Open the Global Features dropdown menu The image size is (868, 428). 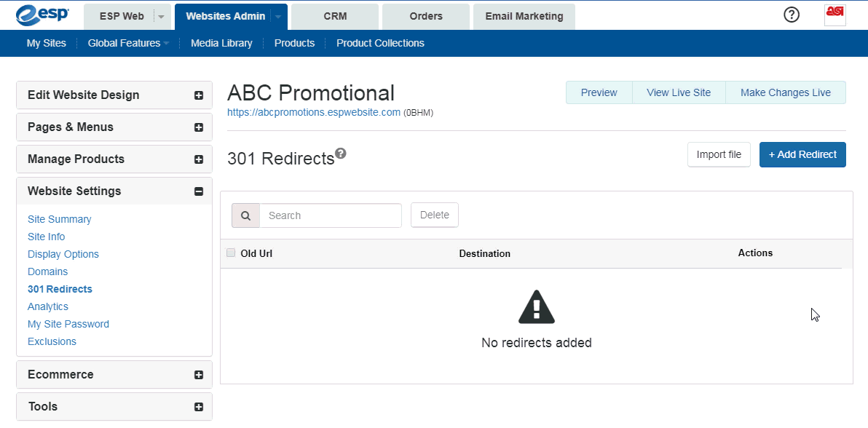coord(128,43)
